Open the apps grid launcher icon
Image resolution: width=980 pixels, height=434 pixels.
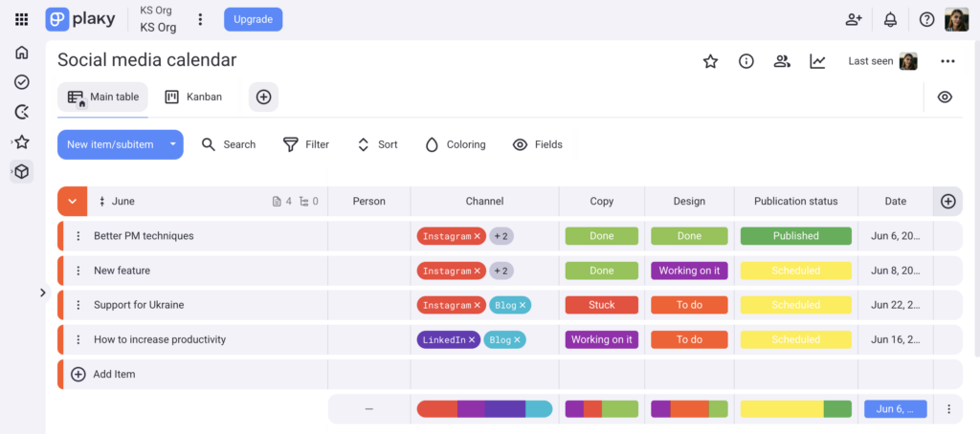21,19
